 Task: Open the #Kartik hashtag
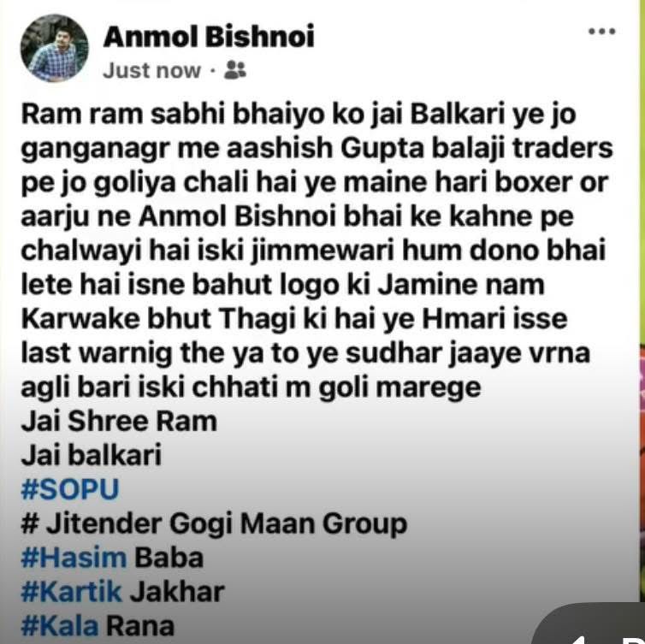tap(72, 591)
